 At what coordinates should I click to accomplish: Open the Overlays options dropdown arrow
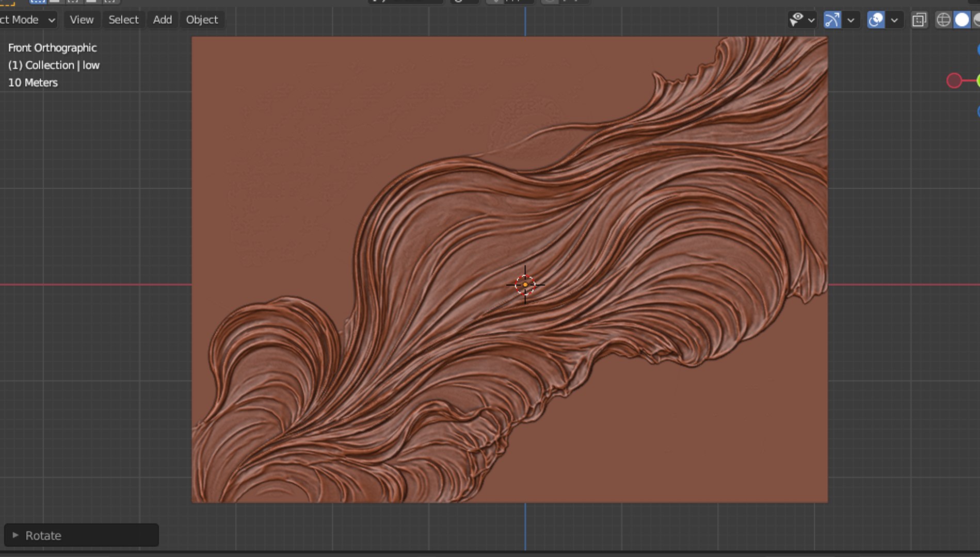pyautogui.click(x=894, y=20)
